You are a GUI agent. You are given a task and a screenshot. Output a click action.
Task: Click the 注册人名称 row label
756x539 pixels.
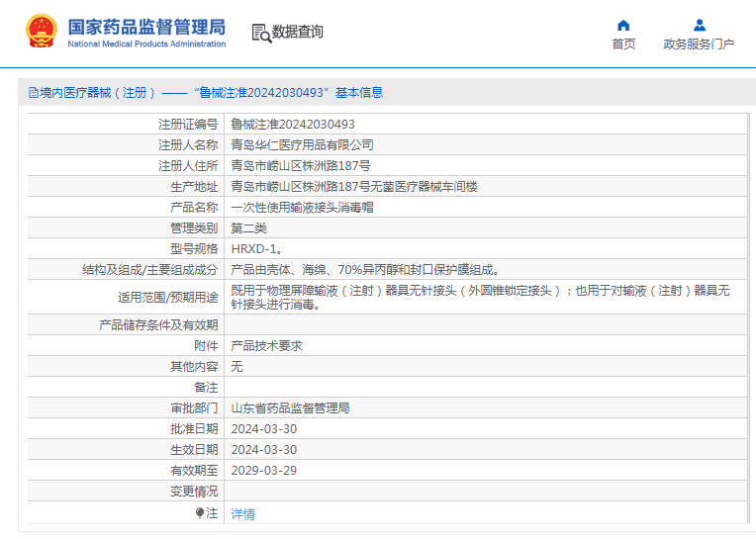188,145
